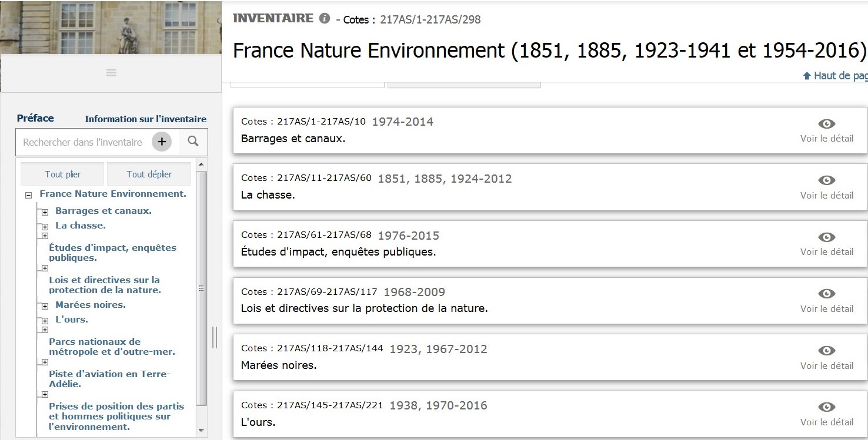The width and height of the screenshot is (868, 440).
Task: Click the Cotes 217AS/61-217AS/68 text
Action: pos(306,235)
